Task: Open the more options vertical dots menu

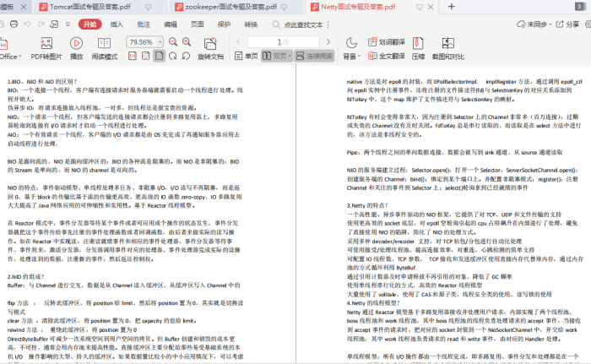Action: pyautogui.click(x=328, y=24)
